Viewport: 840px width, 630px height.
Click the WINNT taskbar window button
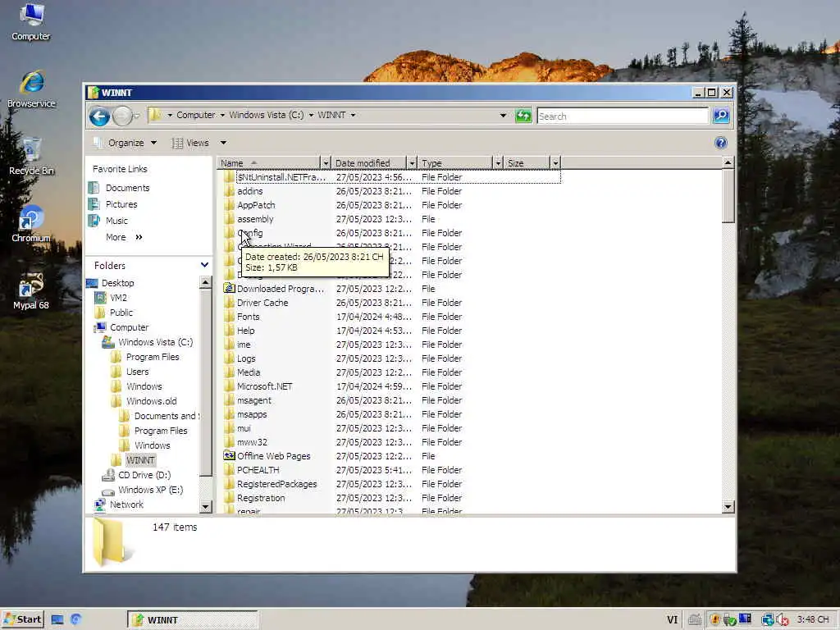click(x=192, y=620)
